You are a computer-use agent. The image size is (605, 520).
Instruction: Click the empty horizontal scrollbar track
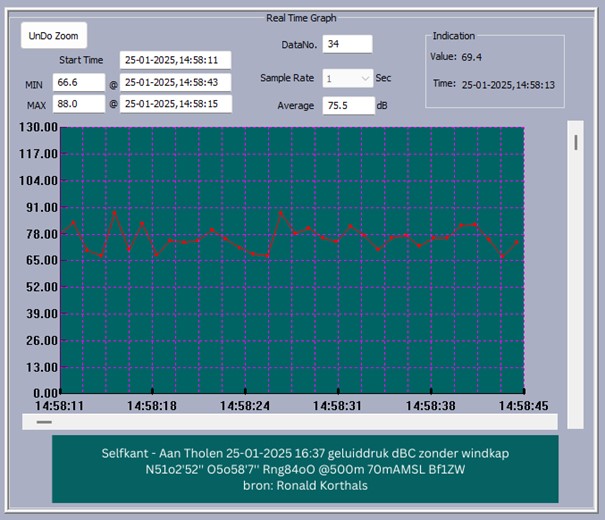click(x=300, y=422)
